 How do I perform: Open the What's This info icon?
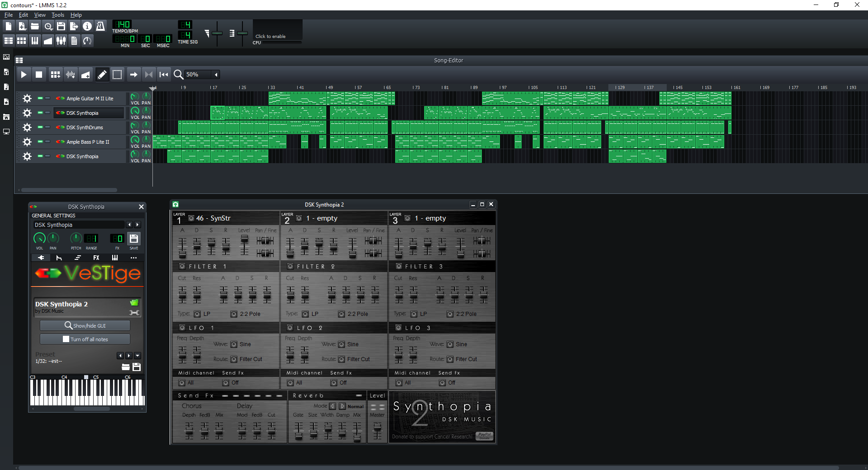[x=87, y=26]
